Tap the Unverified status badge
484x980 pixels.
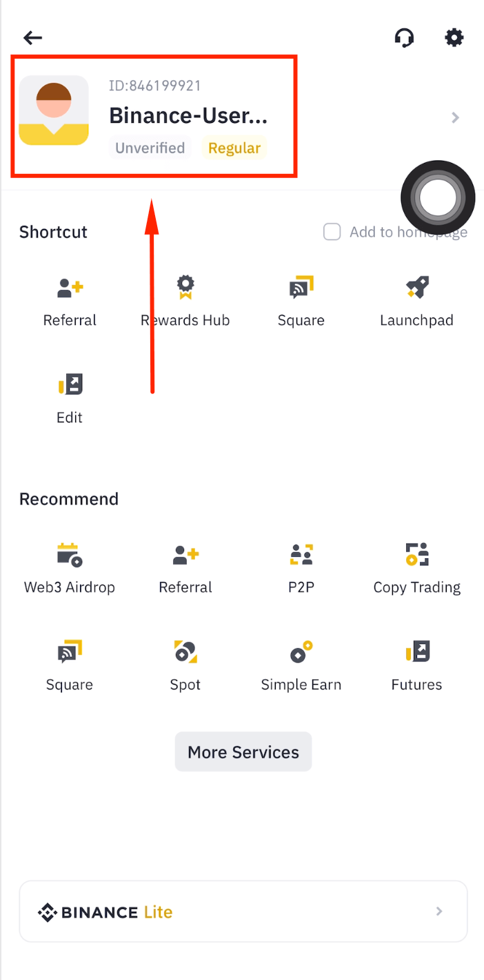(150, 148)
